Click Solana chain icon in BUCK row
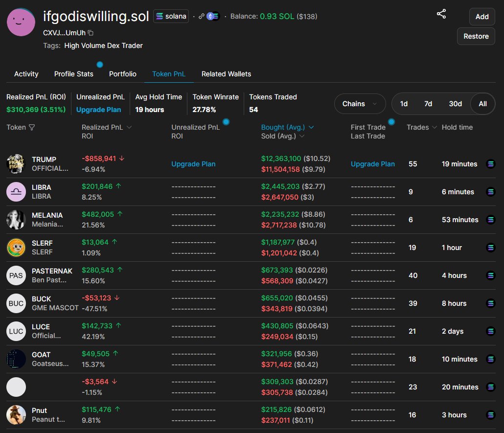The image size is (504, 433). click(x=490, y=303)
